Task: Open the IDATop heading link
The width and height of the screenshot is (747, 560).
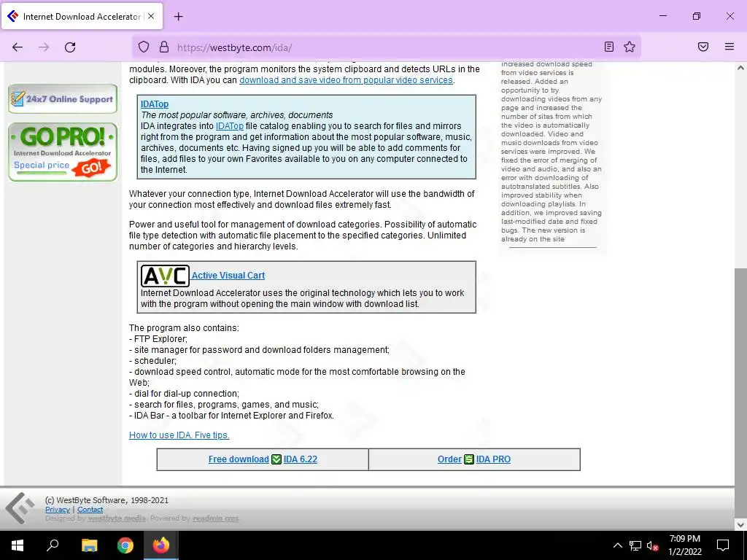Action: [x=155, y=104]
